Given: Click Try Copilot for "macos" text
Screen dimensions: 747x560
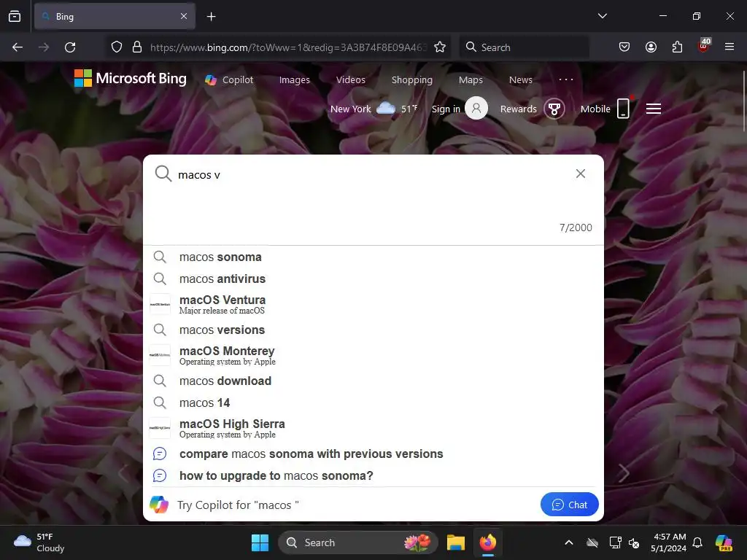Looking at the screenshot, I should pyautogui.click(x=239, y=505).
